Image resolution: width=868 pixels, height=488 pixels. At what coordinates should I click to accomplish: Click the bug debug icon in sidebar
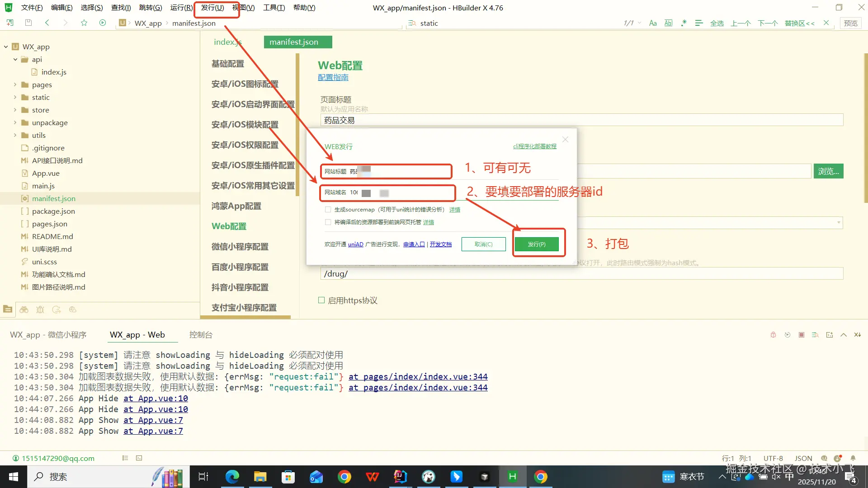pyautogui.click(x=40, y=310)
